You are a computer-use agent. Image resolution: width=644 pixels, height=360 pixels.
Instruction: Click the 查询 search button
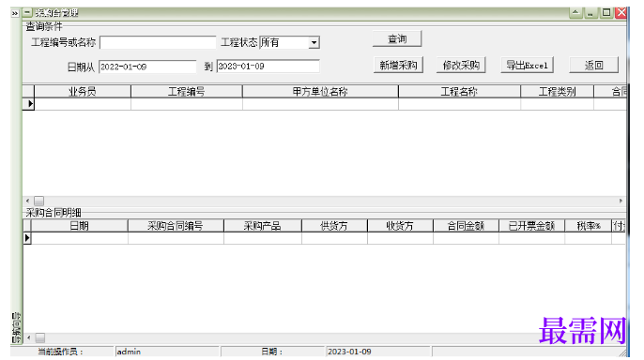[397, 39]
